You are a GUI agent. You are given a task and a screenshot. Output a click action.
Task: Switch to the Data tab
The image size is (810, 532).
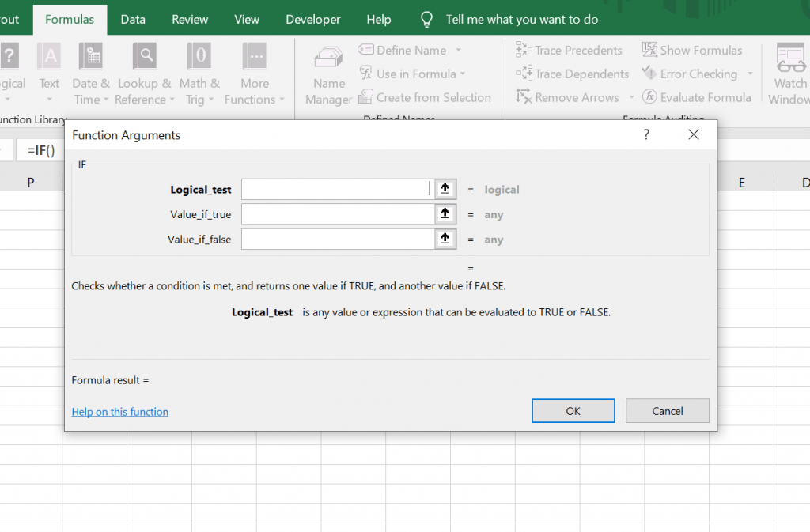(133, 20)
